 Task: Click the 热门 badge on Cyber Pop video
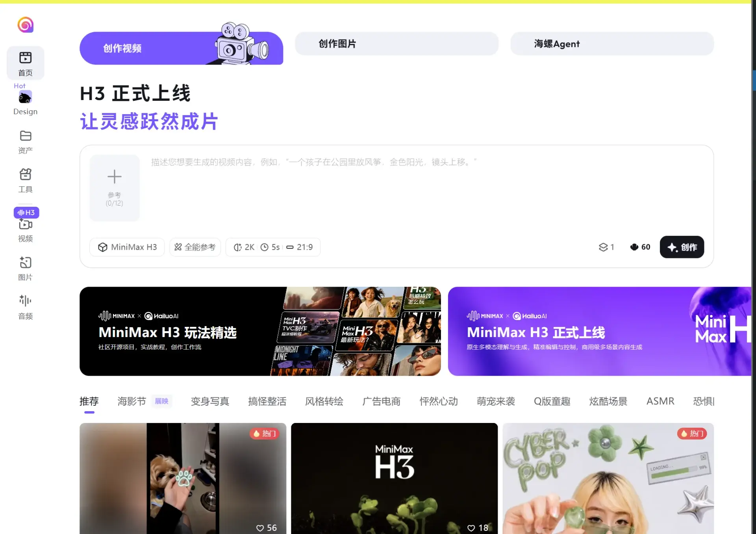pos(692,434)
